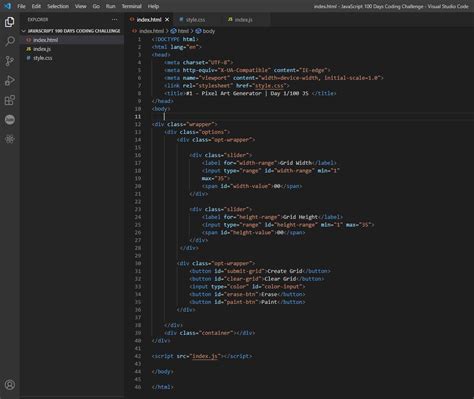Screen dimensions: 474x399
Task: Select index.html in the explorer tree
Action: tap(45, 40)
